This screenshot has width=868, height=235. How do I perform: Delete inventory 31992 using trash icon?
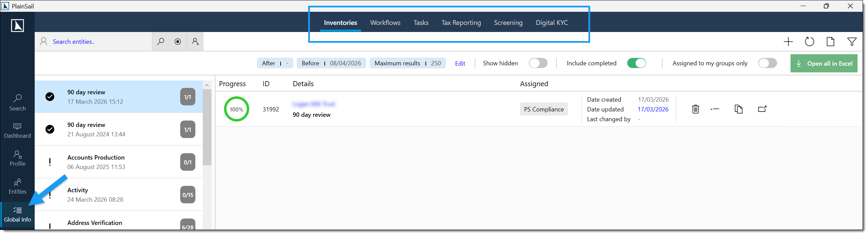pos(696,109)
